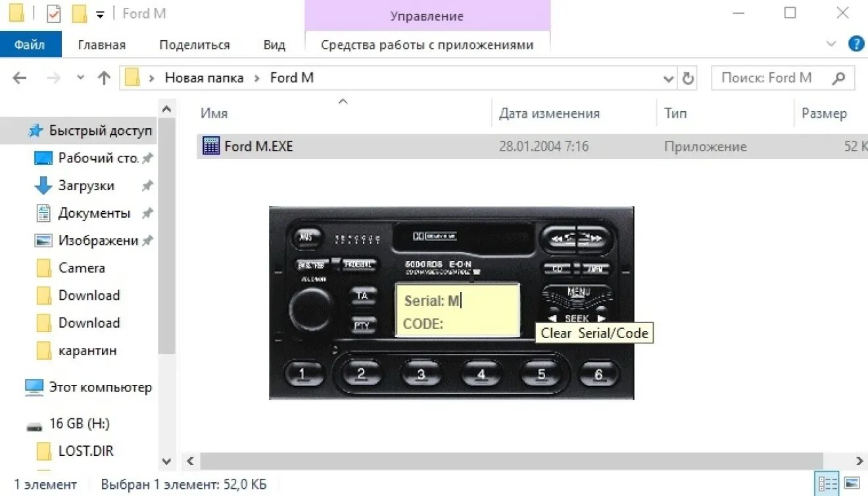868x496 pixels.
Task: Open the address bar history dropdown
Action: point(669,78)
